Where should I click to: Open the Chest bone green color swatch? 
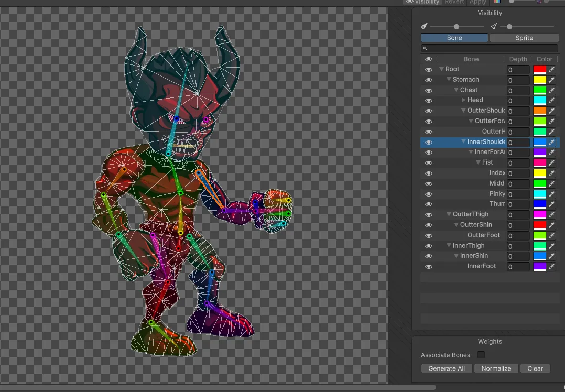point(539,90)
